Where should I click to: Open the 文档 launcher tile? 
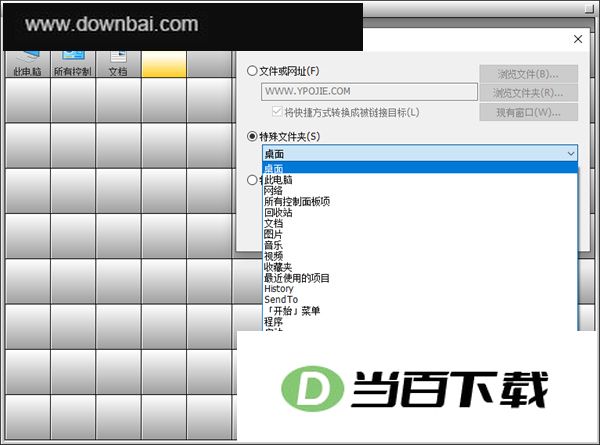coord(118,64)
